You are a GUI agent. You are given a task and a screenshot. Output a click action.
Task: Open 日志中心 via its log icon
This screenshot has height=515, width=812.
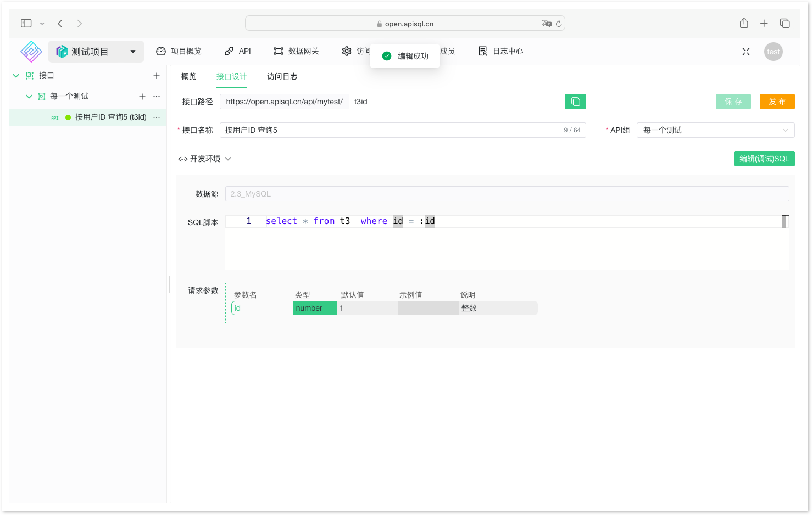pos(482,51)
